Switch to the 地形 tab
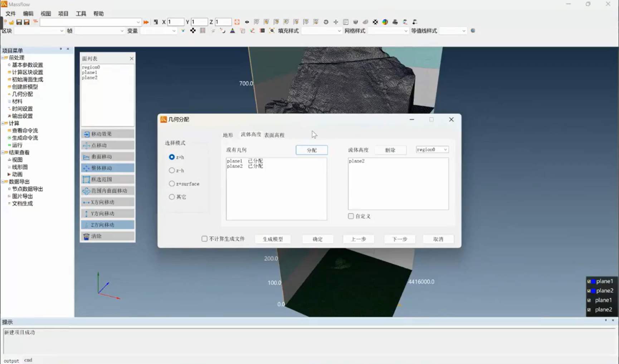This screenshot has height=364, width=619. [x=228, y=135]
